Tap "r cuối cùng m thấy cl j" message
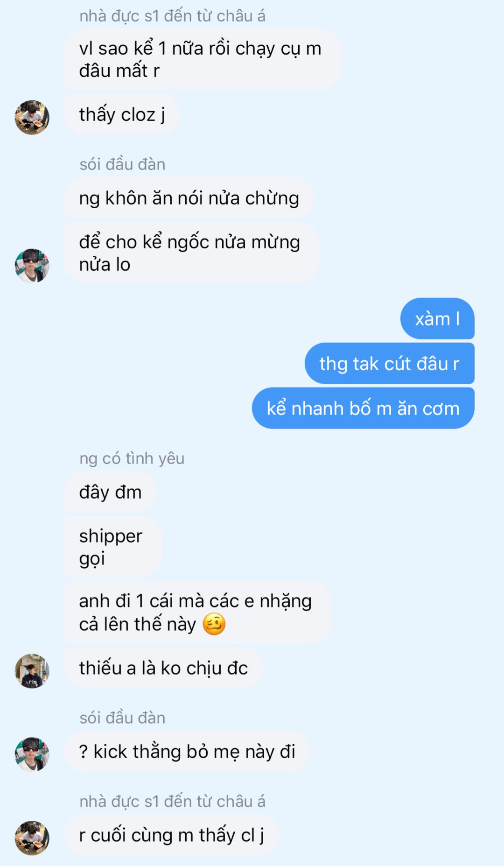 [171, 835]
